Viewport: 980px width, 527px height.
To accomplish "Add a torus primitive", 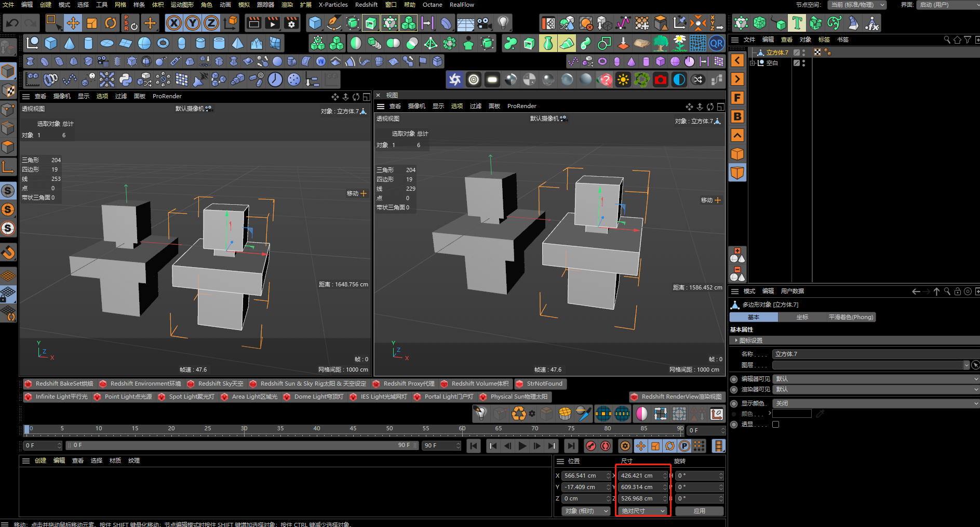I will tap(163, 43).
